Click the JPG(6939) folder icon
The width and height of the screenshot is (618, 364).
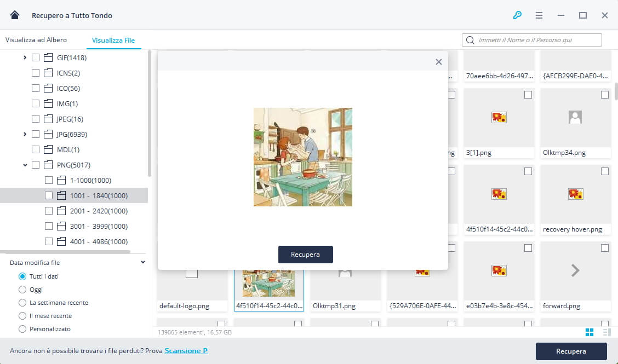(x=48, y=134)
